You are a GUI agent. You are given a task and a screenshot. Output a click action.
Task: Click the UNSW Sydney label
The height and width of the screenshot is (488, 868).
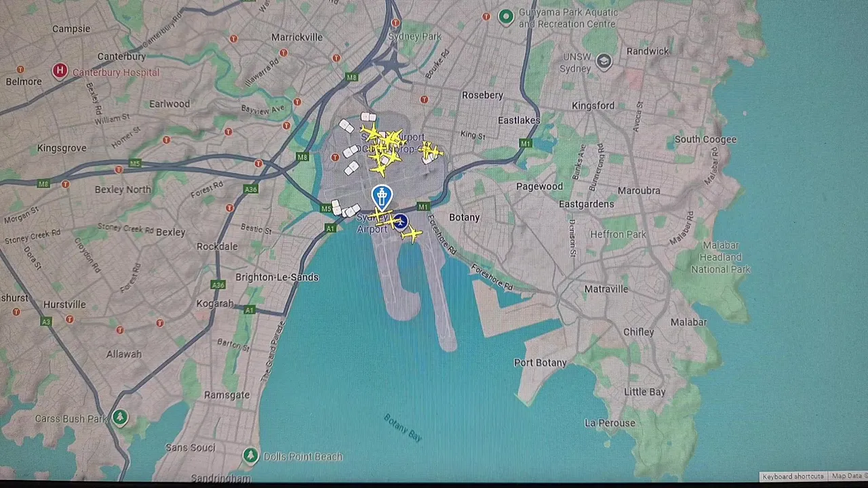(x=576, y=62)
